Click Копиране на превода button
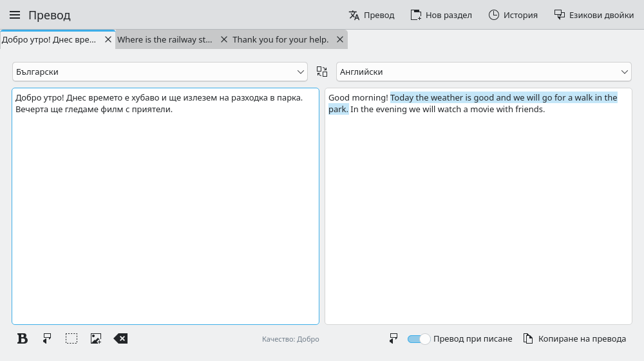The height and width of the screenshot is (361, 644). coord(574,339)
